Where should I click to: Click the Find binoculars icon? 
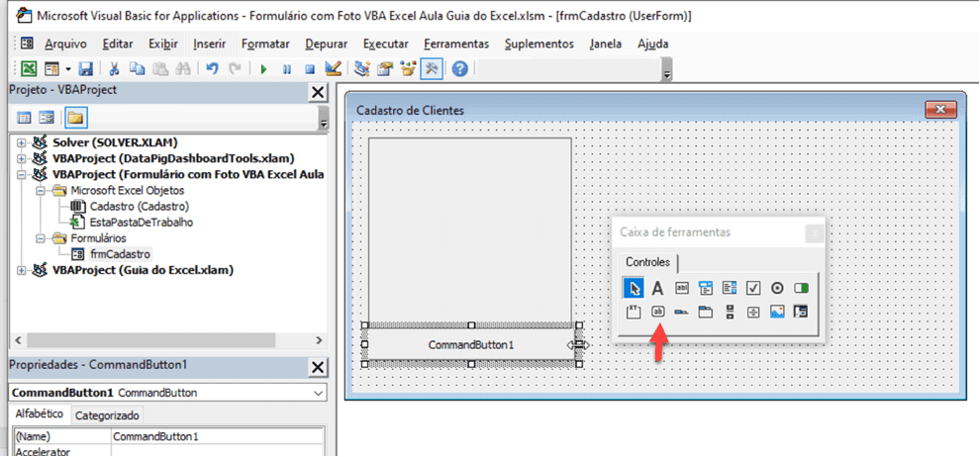click(182, 68)
